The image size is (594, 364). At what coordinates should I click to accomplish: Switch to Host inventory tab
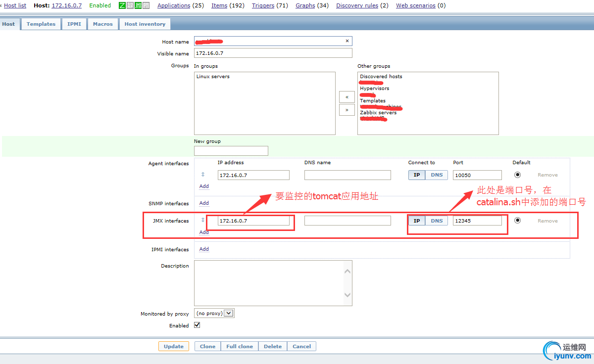pyautogui.click(x=145, y=24)
